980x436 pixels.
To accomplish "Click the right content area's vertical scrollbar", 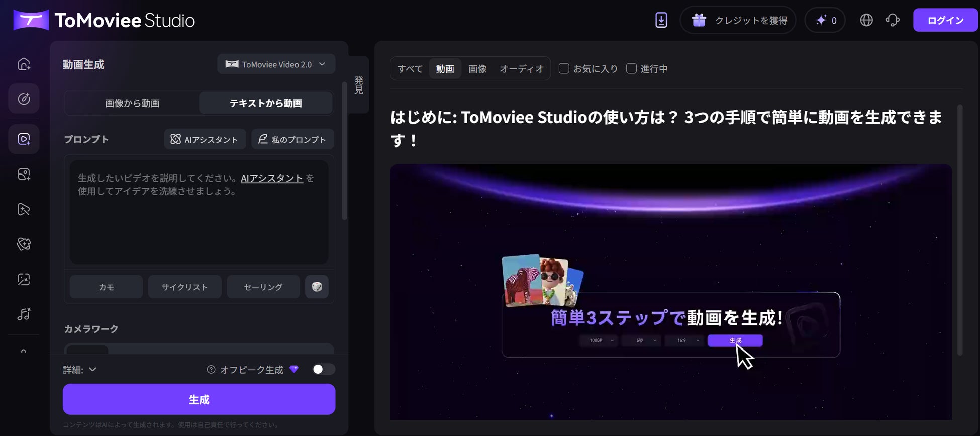I will [x=960, y=230].
